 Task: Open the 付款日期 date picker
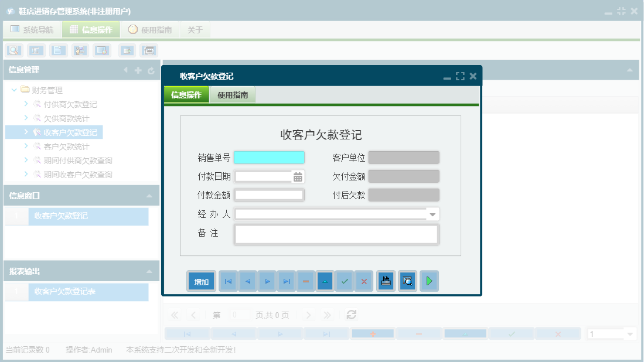click(298, 176)
